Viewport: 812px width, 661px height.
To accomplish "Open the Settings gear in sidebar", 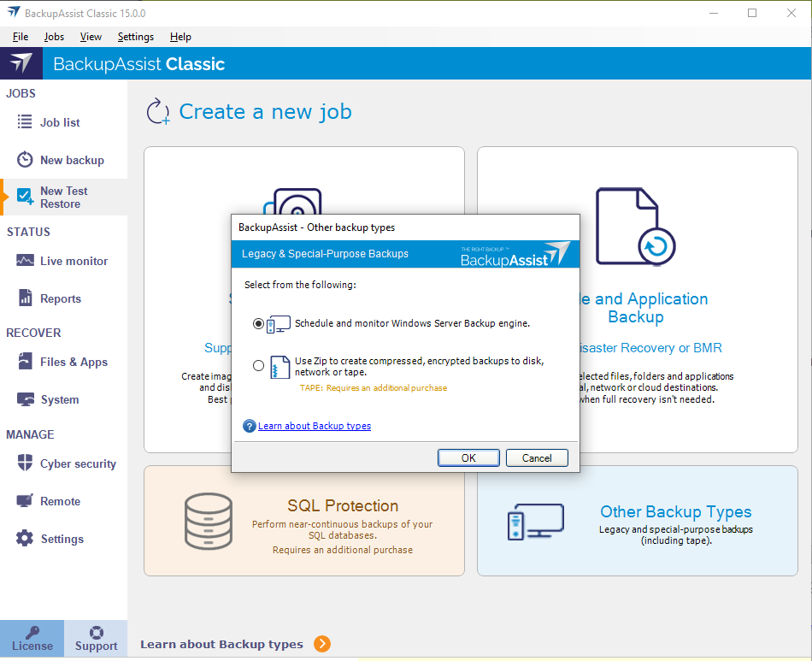I will click(x=25, y=539).
